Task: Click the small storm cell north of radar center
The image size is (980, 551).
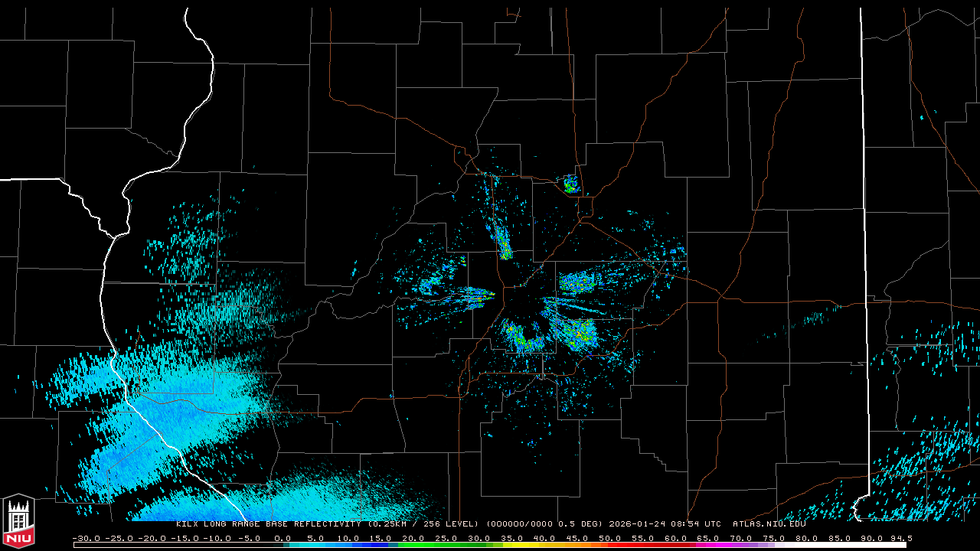Action: click(570, 184)
